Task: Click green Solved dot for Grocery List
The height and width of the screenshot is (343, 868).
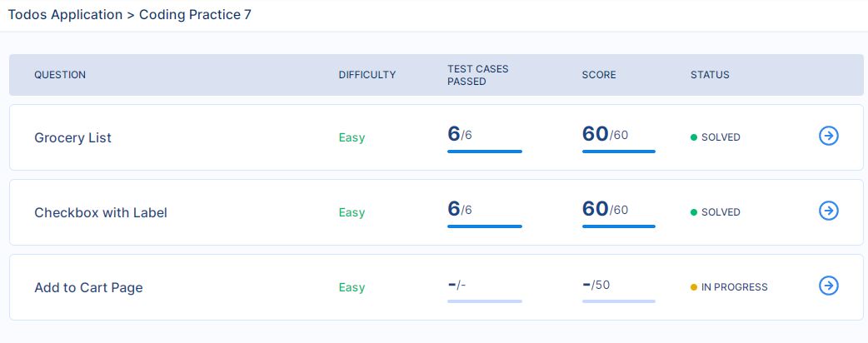Action: pyautogui.click(x=694, y=137)
